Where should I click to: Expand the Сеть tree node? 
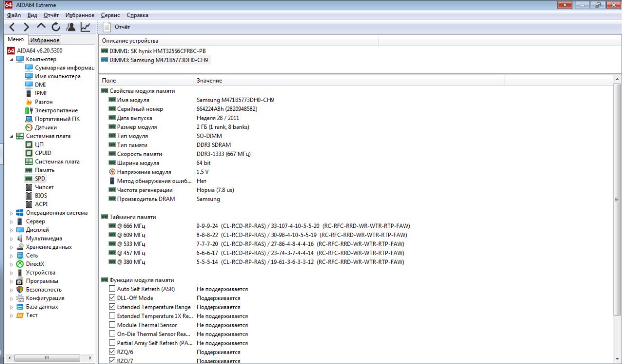[x=12, y=255]
